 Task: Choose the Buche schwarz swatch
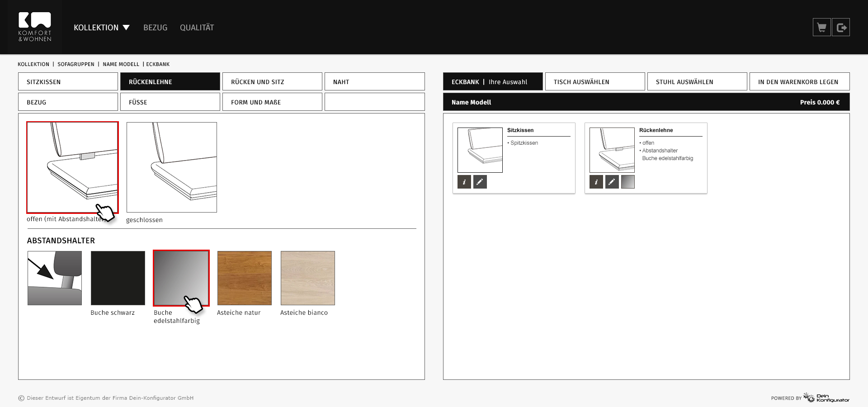coord(118,278)
